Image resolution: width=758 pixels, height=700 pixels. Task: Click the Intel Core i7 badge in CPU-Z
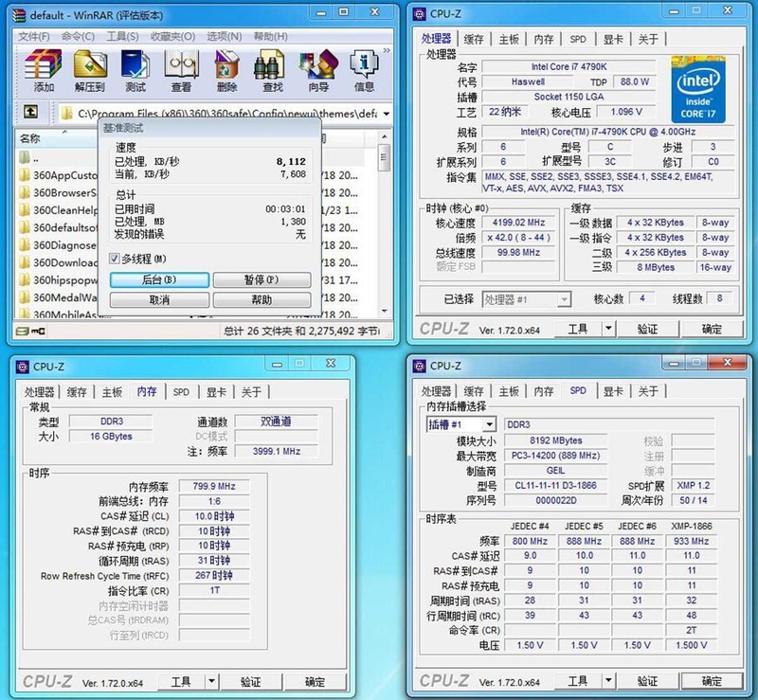click(699, 92)
